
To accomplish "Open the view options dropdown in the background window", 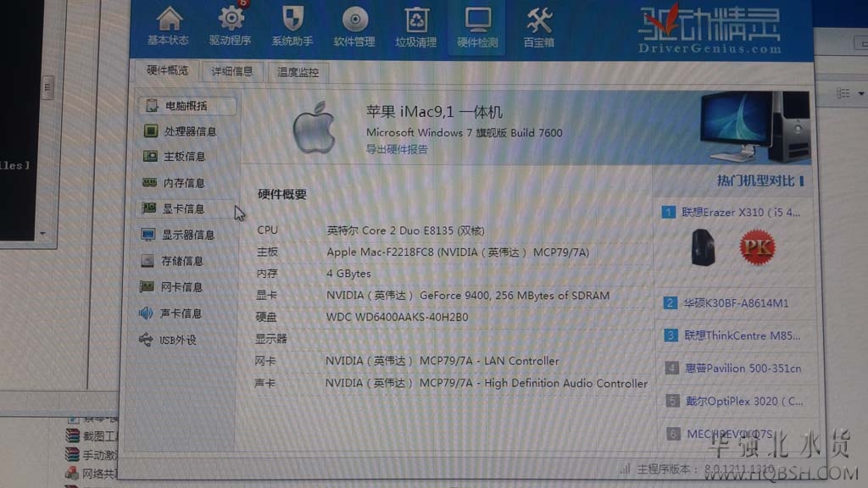I will tap(861, 93).
